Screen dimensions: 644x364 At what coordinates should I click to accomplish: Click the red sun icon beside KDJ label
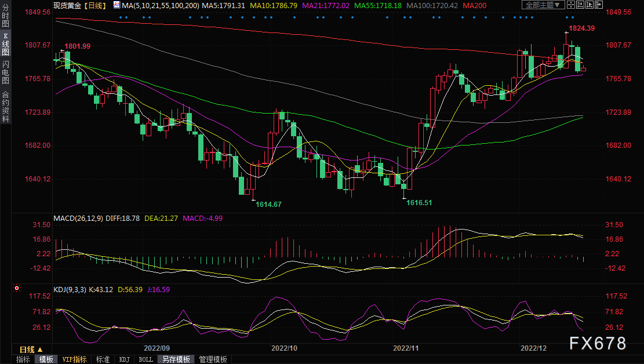[x=17, y=288]
